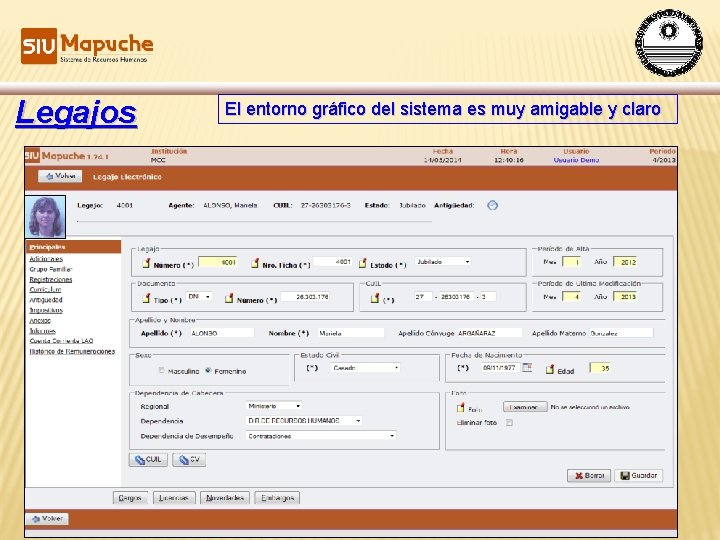Open the Dependencia dropdown
This screenshot has height=540, width=720.
click(304, 421)
